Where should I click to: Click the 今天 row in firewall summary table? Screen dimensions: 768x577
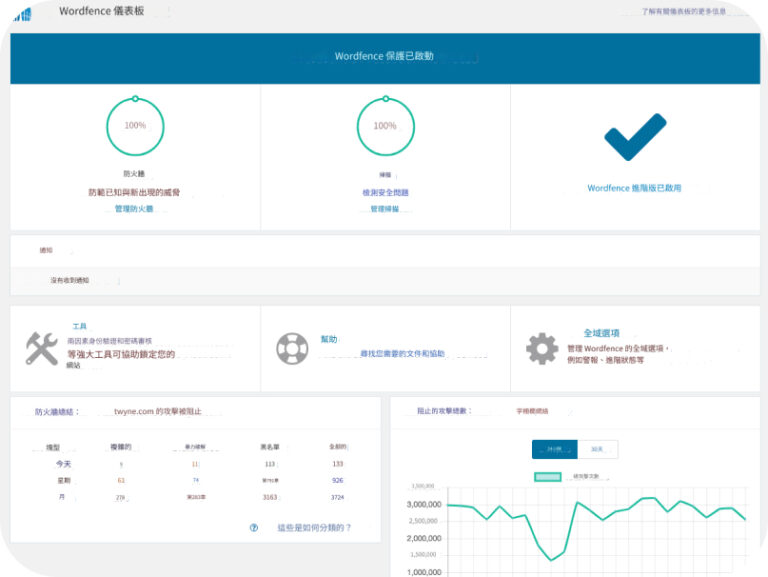click(x=64, y=464)
